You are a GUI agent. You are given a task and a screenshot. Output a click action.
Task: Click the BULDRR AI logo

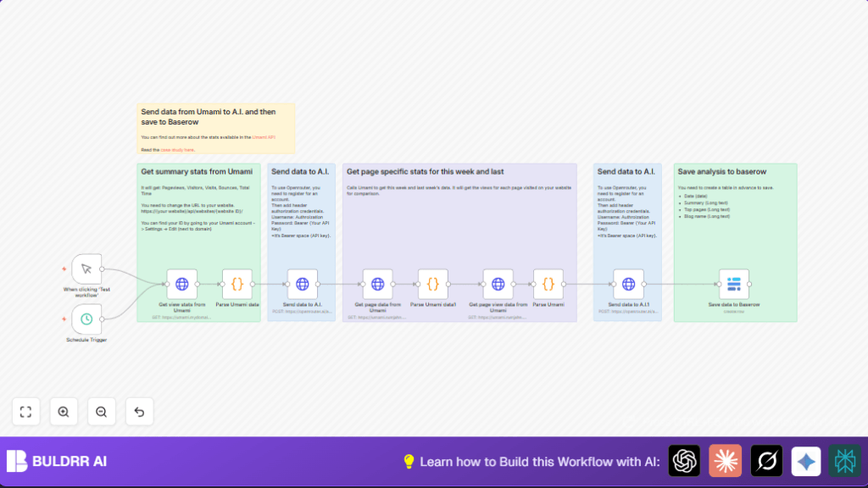pos(57,461)
